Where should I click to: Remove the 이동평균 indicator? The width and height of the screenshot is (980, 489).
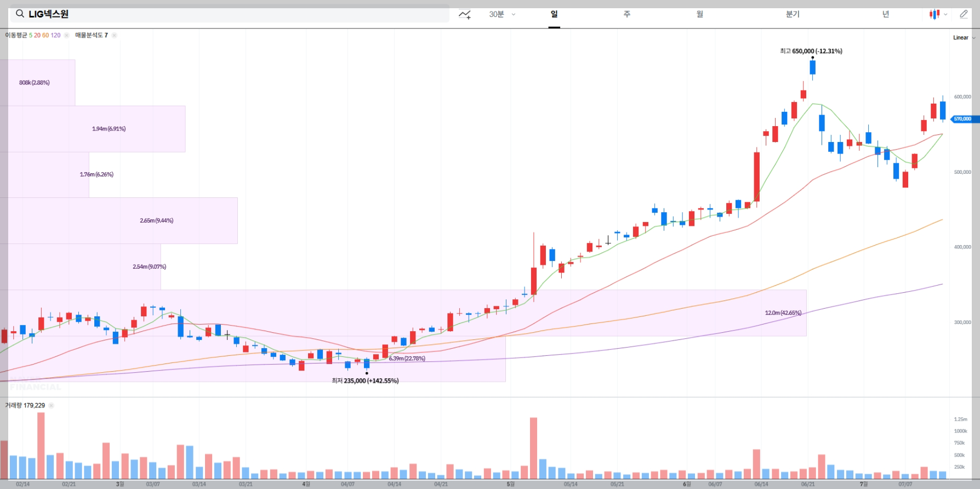click(66, 35)
